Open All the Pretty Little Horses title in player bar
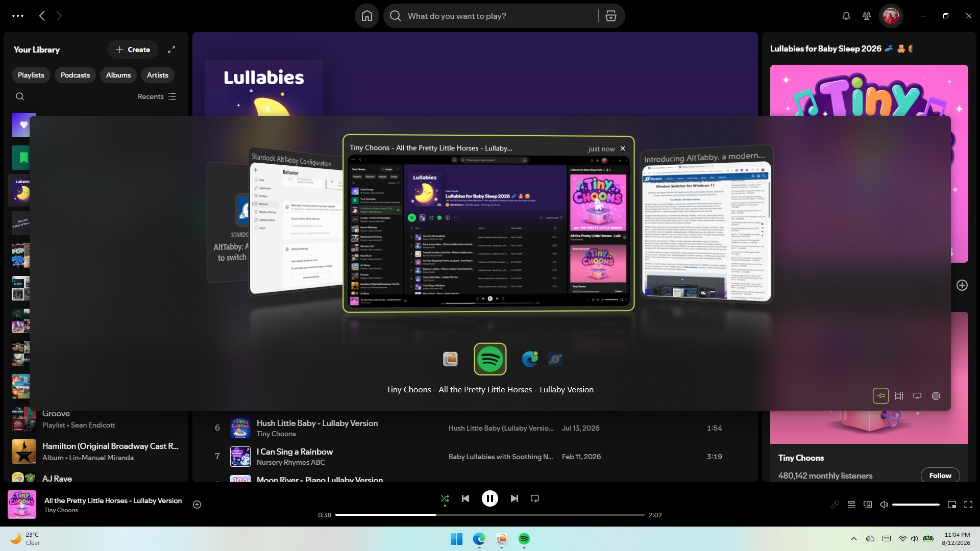Viewport: 980px width, 551px height. click(113, 500)
